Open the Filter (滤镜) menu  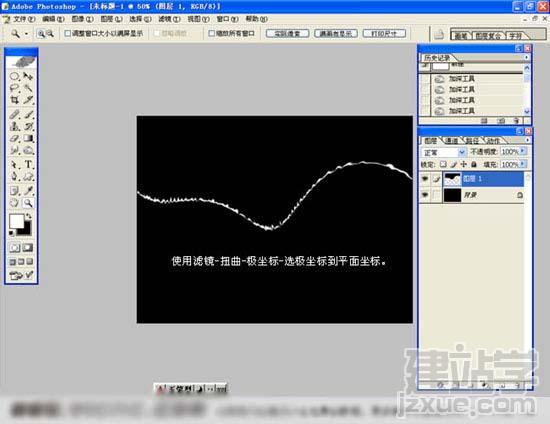point(169,19)
